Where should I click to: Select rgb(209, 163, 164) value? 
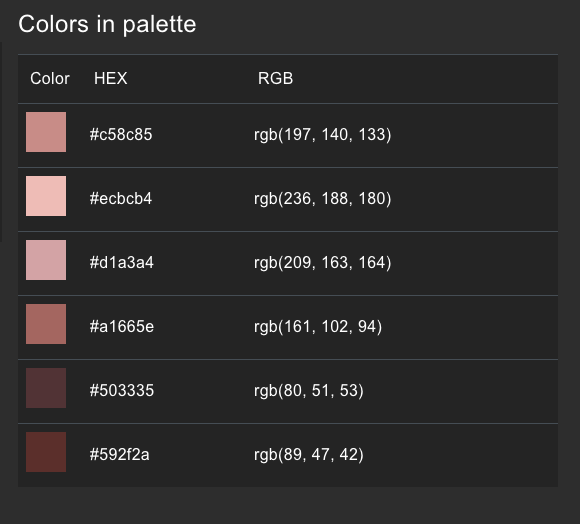(323, 263)
